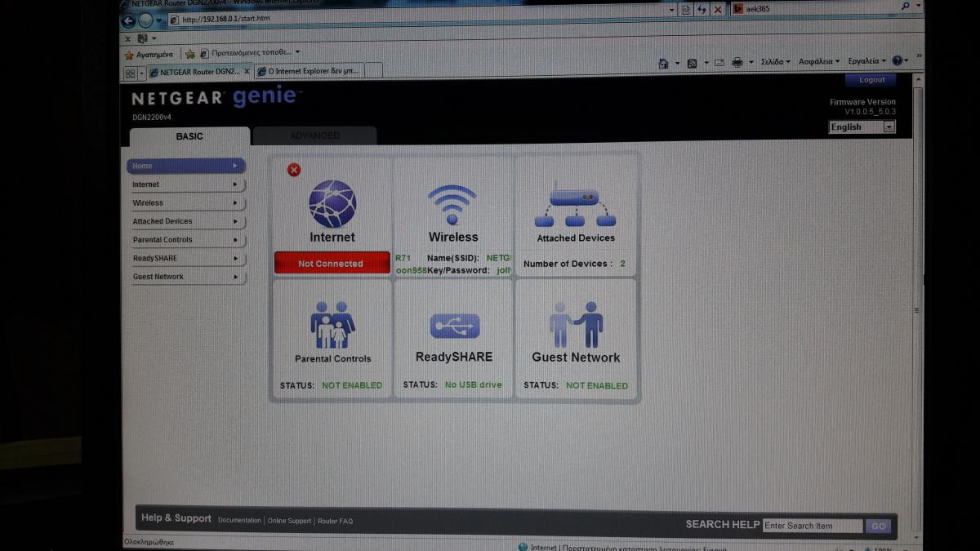Click the GO search help button
Viewport: 980px width, 551px height.
click(x=878, y=527)
